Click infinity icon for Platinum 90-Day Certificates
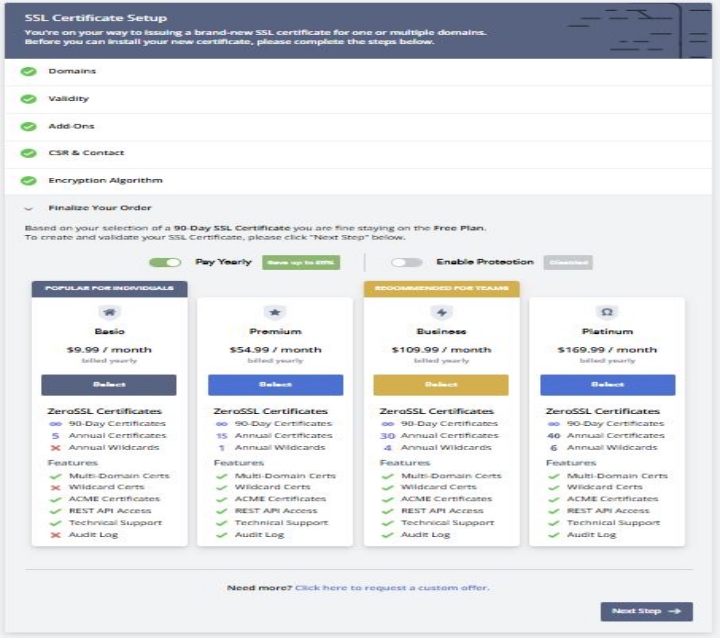 pyautogui.click(x=554, y=424)
